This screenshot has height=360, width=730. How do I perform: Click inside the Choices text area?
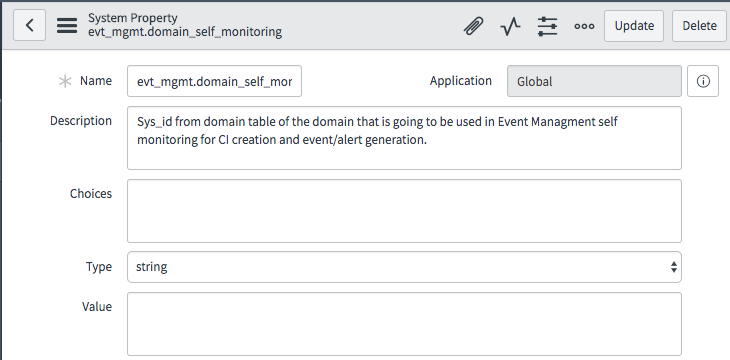[x=404, y=211]
